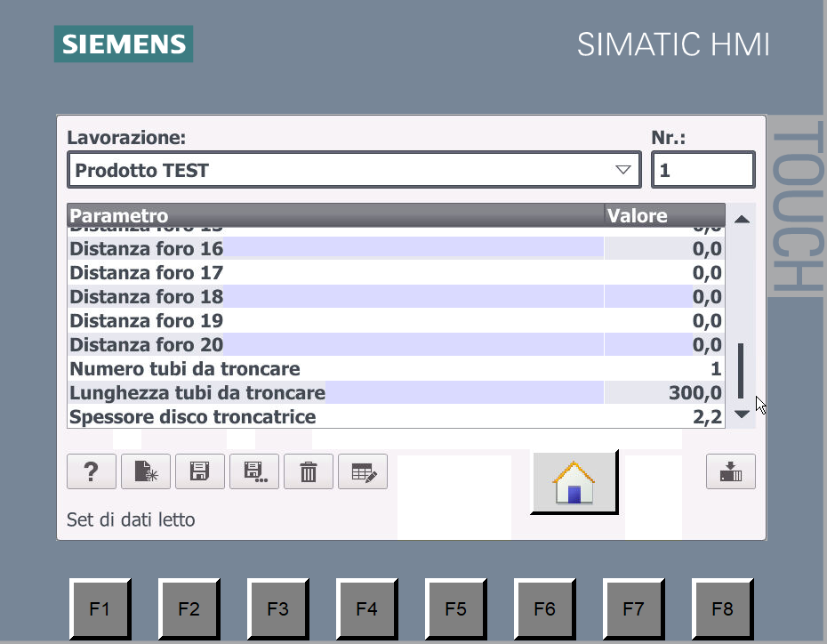The height and width of the screenshot is (644, 827).
Task: Click the 0,0 value of Distanza foro 17
Action: tap(707, 273)
